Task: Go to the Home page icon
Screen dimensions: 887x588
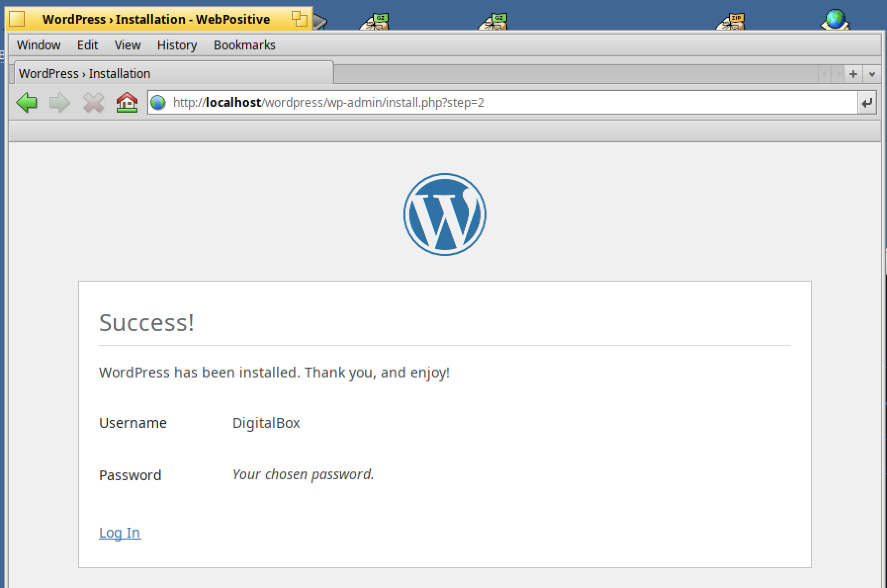Action: point(127,102)
